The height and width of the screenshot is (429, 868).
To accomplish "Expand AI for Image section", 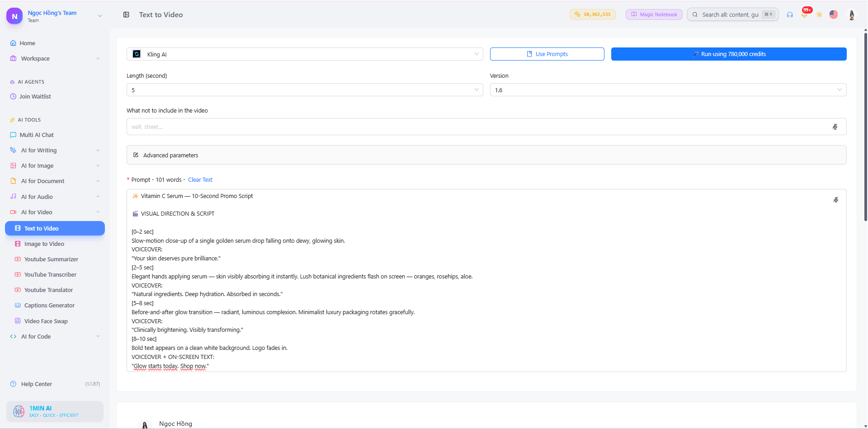I will (55, 165).
